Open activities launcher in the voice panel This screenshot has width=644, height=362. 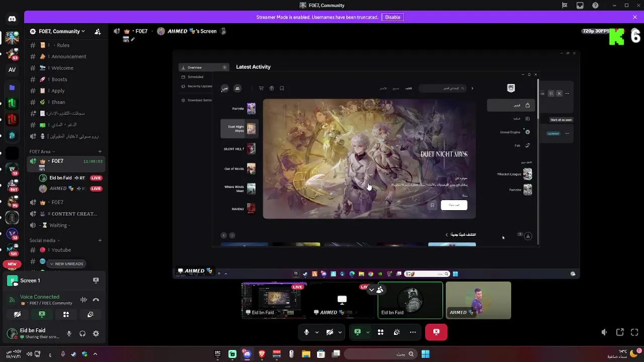(x=66, y=314)
